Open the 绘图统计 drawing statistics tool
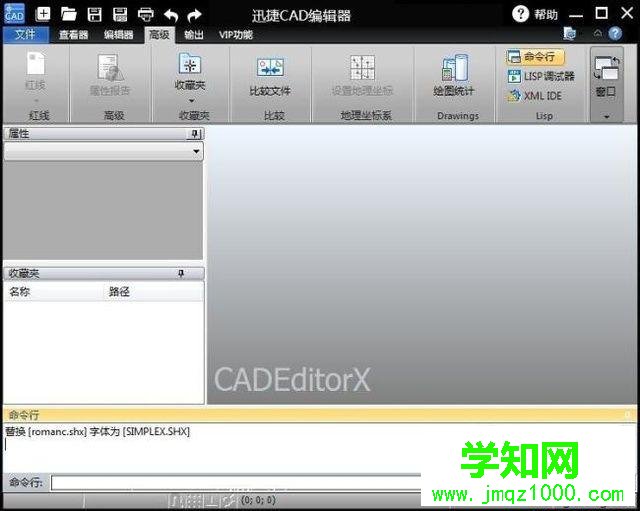The height and width of the screenshot is (511, 640). tap(454, 75)
